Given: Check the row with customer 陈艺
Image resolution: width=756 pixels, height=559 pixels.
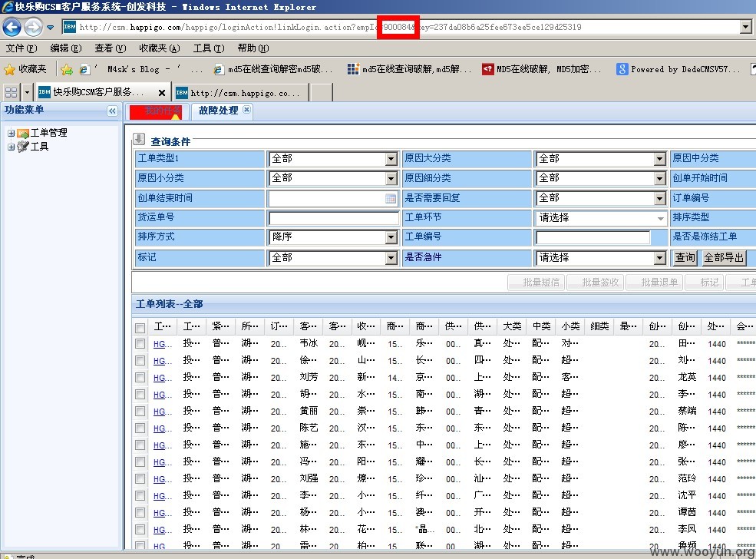Looking at the screenshot, I should pos(140,428).
